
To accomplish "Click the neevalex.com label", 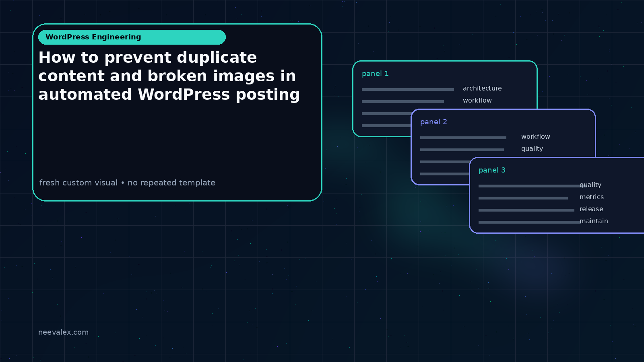I will pos(63,332).
